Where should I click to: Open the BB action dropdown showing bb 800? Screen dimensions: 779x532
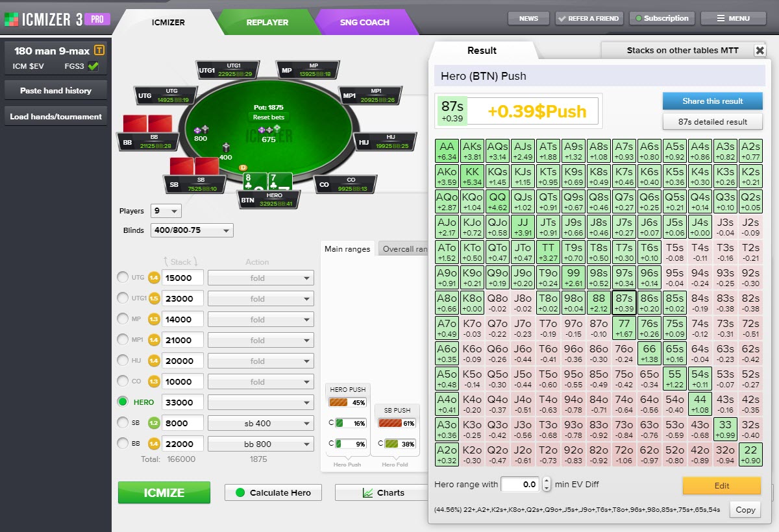pos(260,444)
